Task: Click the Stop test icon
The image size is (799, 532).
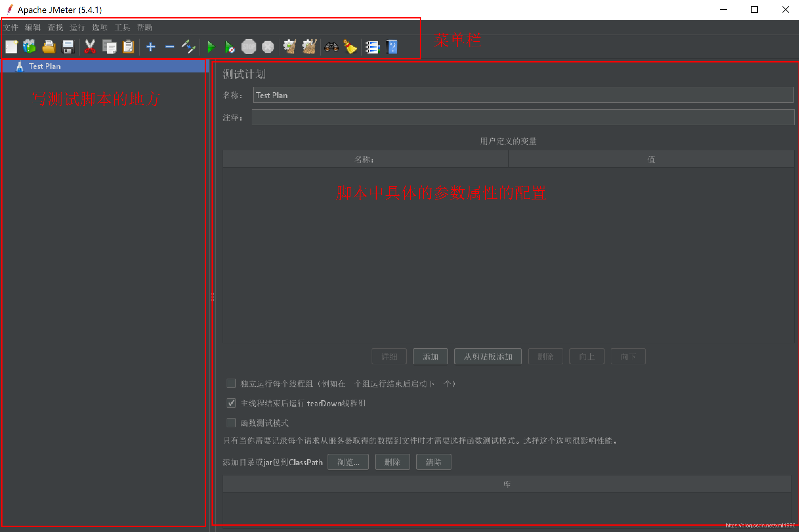Action: click(x=249, y=47)
